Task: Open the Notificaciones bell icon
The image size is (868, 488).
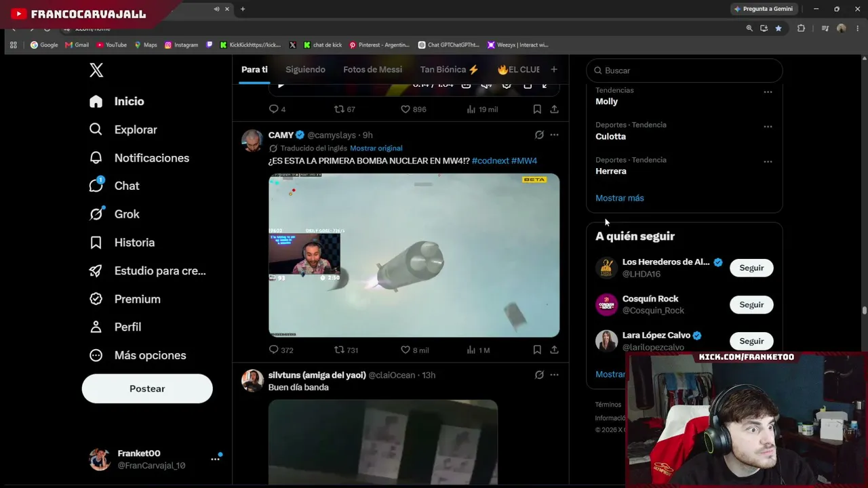Action: 96,158
